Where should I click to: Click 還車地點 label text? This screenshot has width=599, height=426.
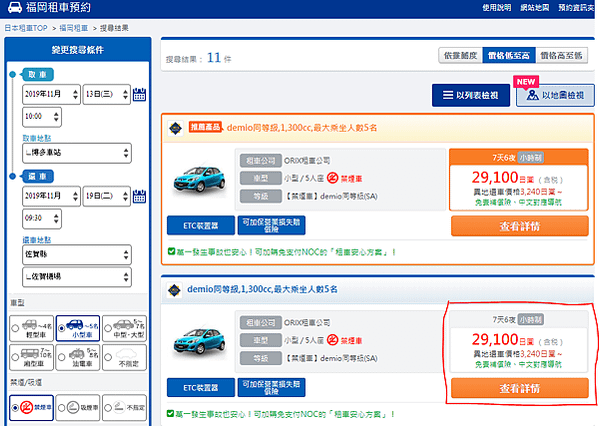click(37, 240)
